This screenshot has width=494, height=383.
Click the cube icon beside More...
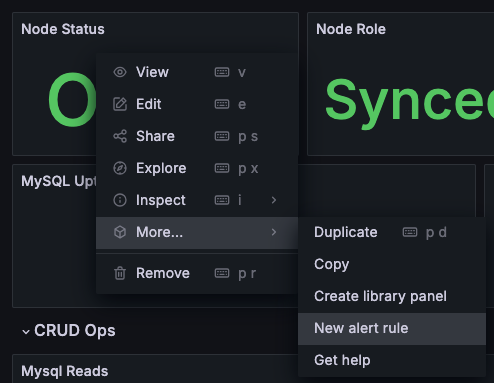pos(120,232)
